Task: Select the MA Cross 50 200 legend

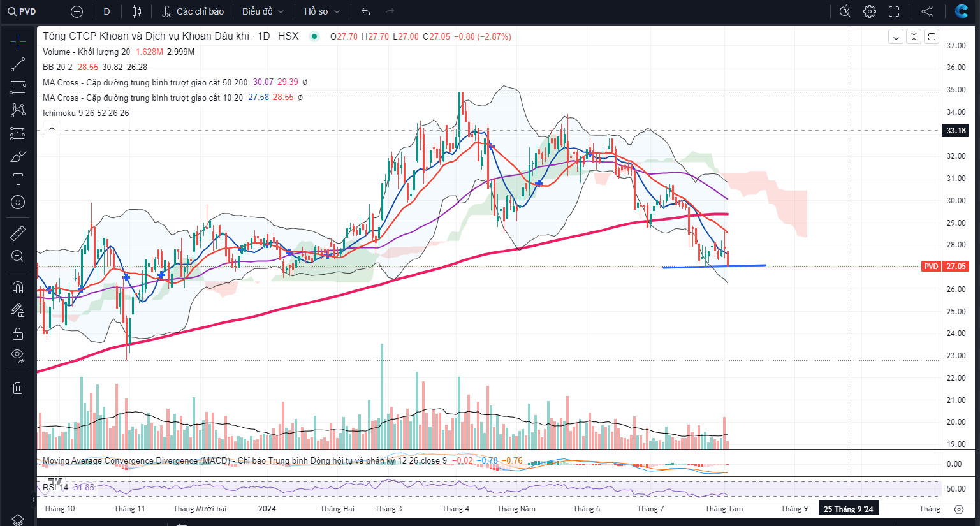Action: click(145, 82)
